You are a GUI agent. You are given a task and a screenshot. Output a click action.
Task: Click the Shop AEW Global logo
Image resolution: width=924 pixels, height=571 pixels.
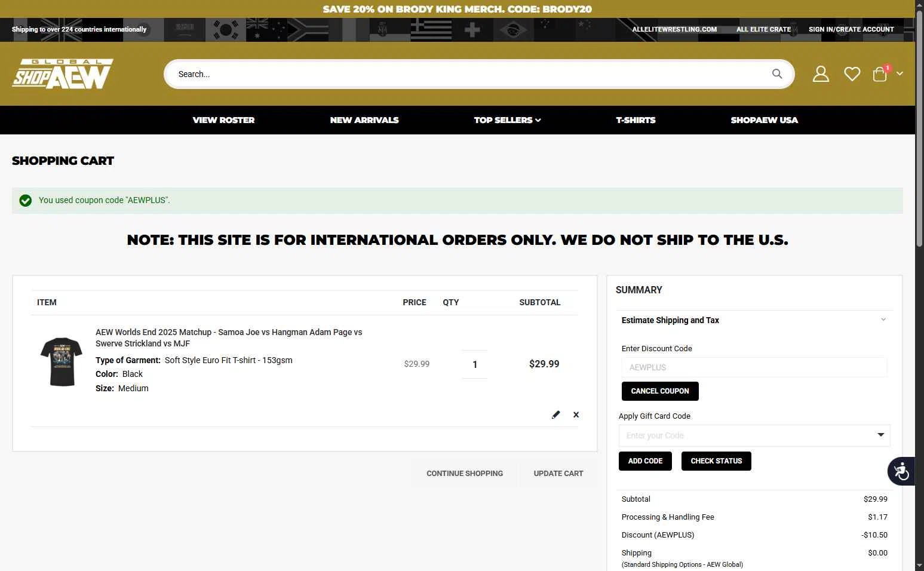pyautogui.click(x=63, y=73)
